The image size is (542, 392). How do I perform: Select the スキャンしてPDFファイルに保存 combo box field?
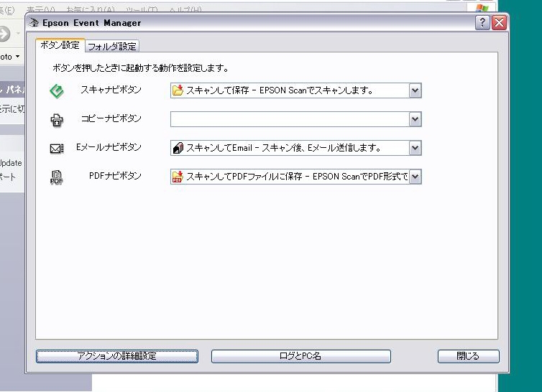pos(296,177)
